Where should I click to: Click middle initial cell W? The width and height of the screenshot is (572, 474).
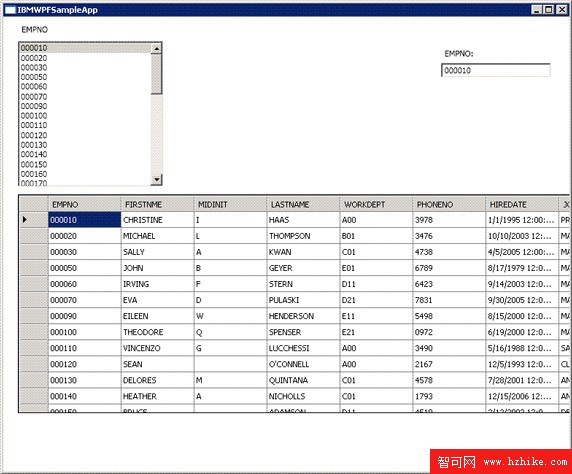point(230,316)
